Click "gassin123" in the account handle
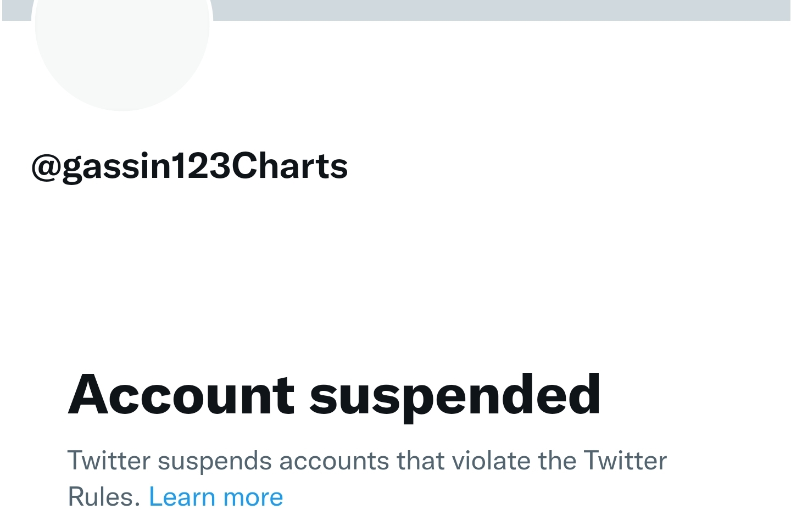This screenshot has height=532, width=791. point(147,166)
